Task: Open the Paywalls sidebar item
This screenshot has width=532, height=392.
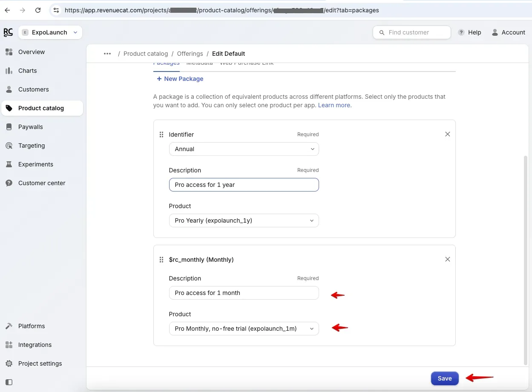Action: coord(42,127)
